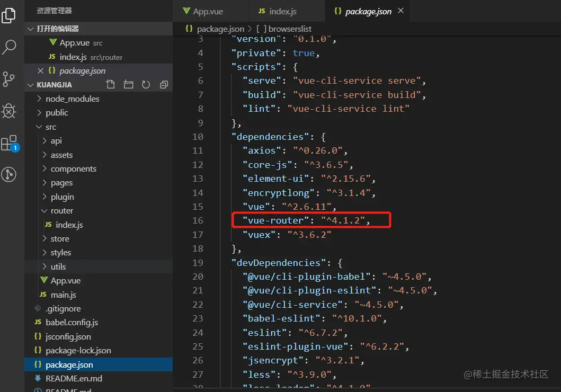
Task: Open index.js under router folder
Action: coord(99,225)
